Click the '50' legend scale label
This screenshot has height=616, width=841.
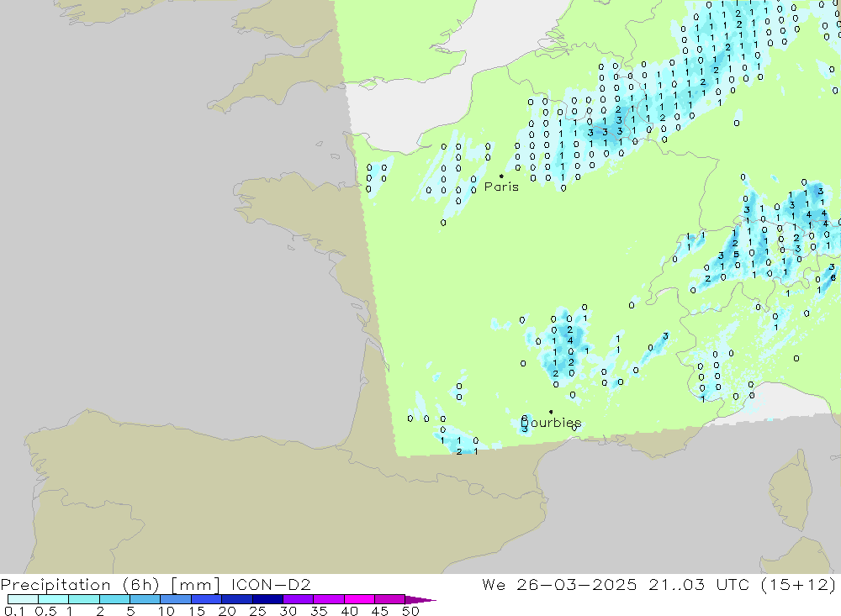pyautogui.click(x=410, y=611)
